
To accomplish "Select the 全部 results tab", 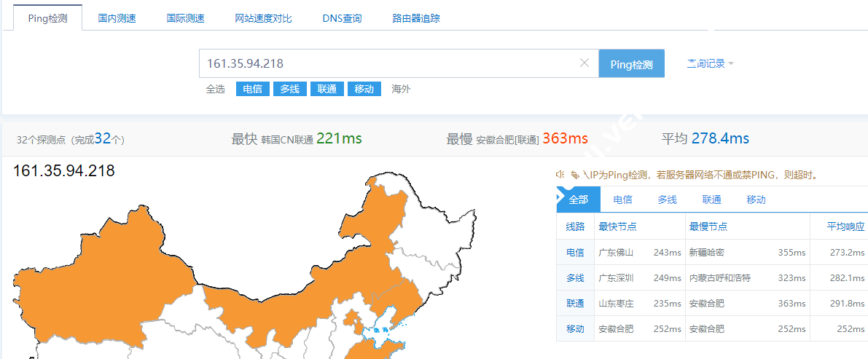I will click(x=579, y=200).
